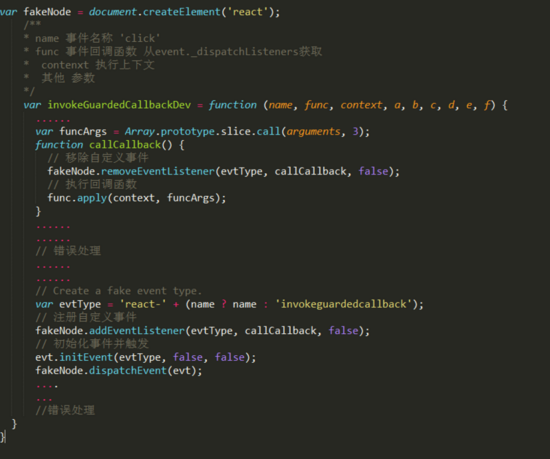
Task: Click the arguments keyword in slice call
Action: [x=313, y=131]
